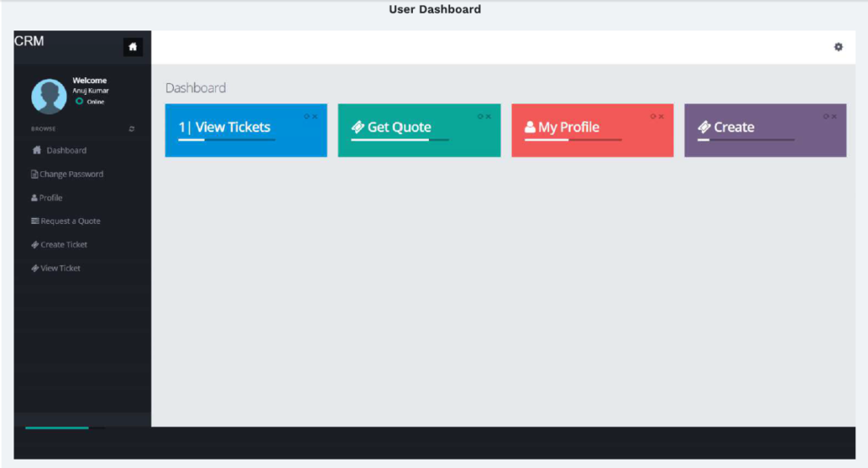The image size is (868, 468).
Task: Open Create Ticket in the sidebar
Action: tap(64, 244)
